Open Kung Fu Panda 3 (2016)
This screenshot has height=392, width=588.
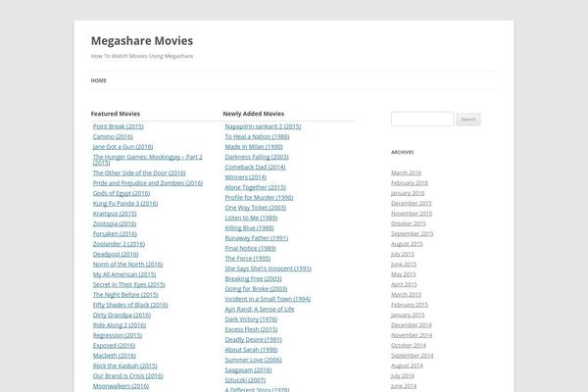(x=125, y=203)
